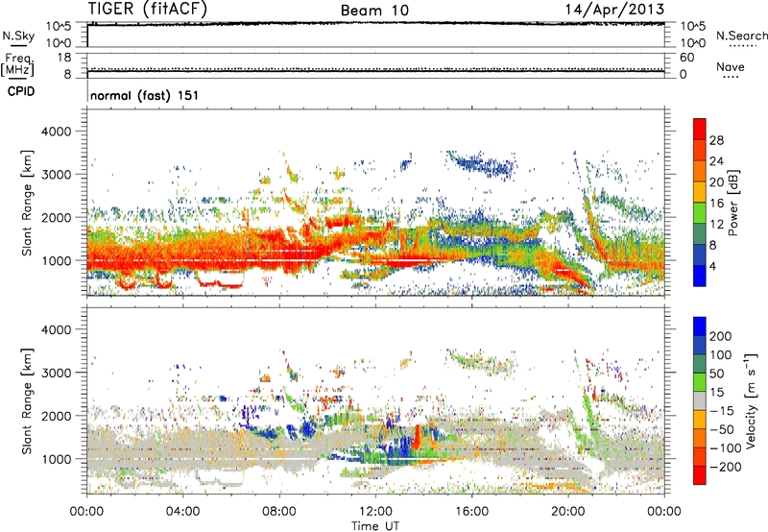The image size is (768, 532).
Task: Click the Time UT axis label
Action: (x=375, y=526)
